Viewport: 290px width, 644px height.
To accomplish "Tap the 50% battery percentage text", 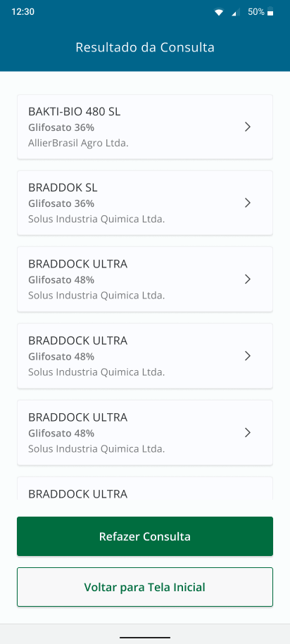I will pyautogui.click(x=256, y=12).
